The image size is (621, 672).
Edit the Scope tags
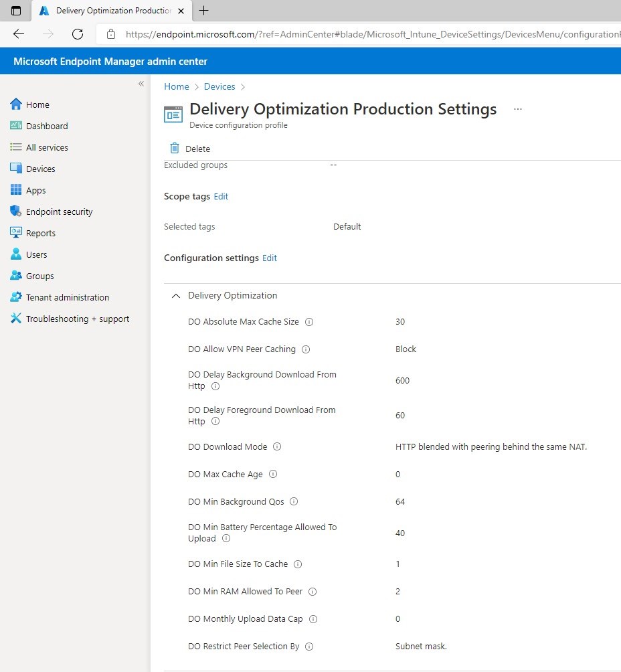click(x=221, y=196)
